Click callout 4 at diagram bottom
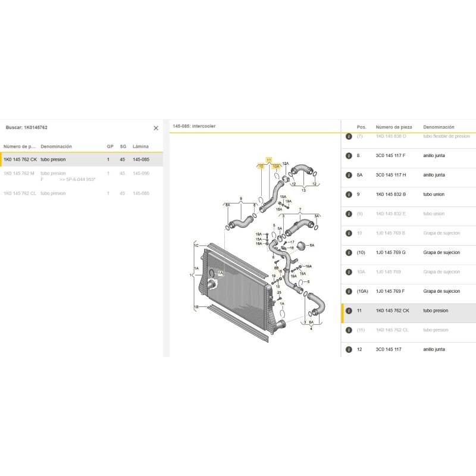476x476 pixels. click(x=311, y=329)
